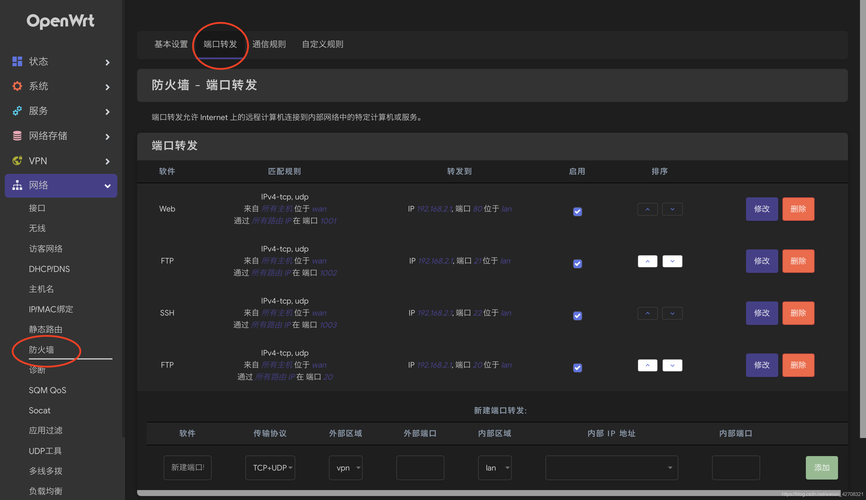
Task: Move the Web rule up
Action: click(647, 209)
